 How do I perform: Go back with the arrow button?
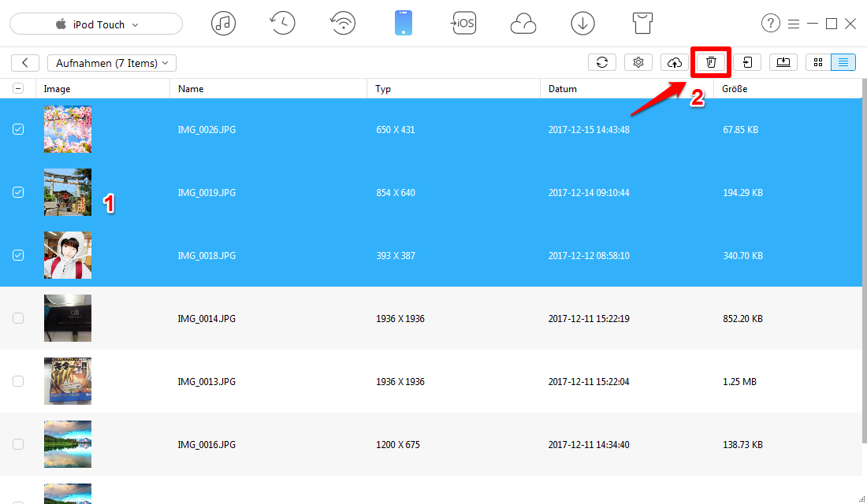tap(25, 63)
